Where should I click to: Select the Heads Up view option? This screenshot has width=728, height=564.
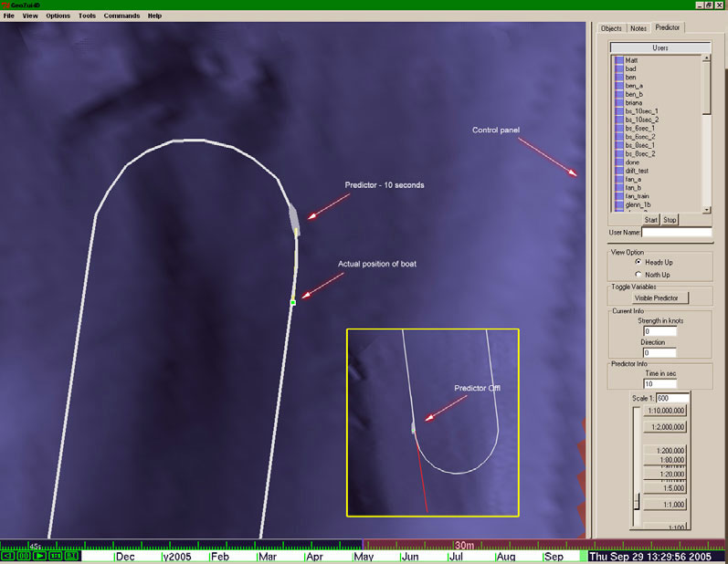(x=638, y=262)
